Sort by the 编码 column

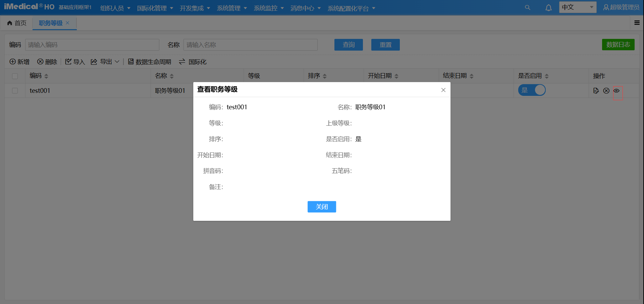point(46,76)
